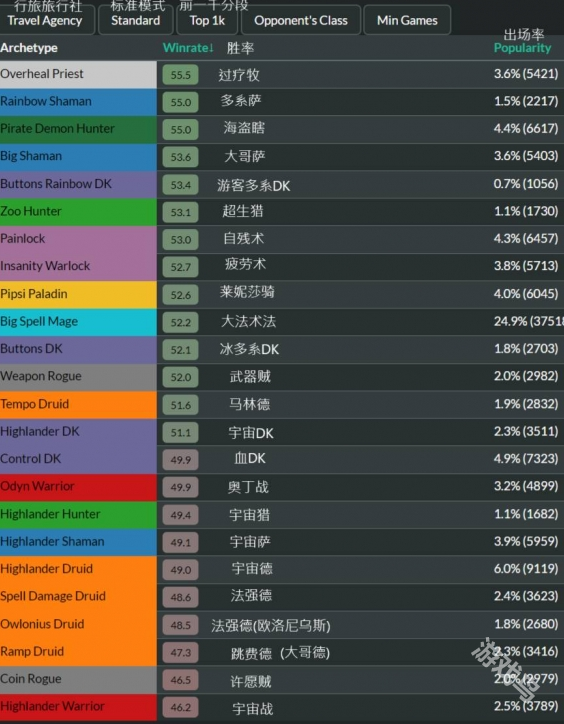This screenshot has height=724, width=564.
Task: Open the Zoo Hunter archetype
Action: tap(78, 211)
